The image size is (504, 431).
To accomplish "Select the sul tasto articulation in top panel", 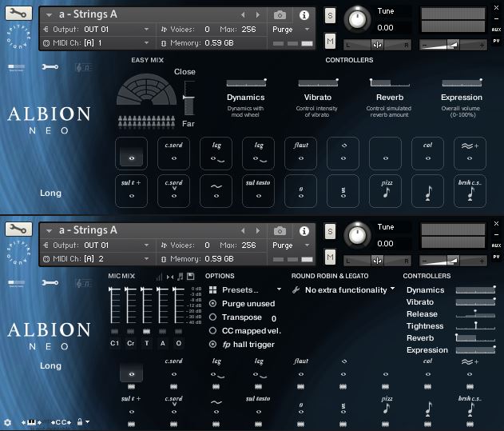I will pyautogui.click(x=259, y=191).
